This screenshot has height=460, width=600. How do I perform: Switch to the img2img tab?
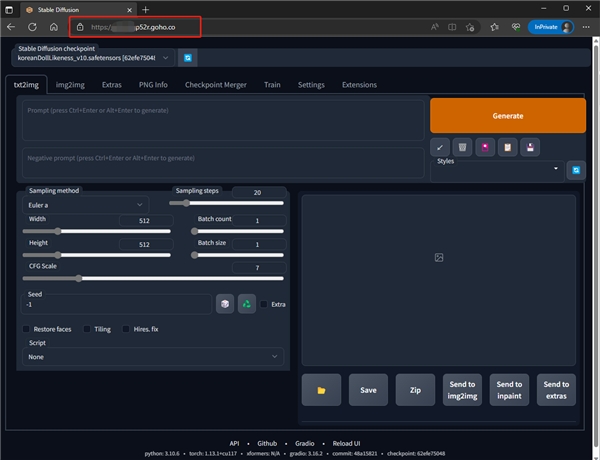70,85
